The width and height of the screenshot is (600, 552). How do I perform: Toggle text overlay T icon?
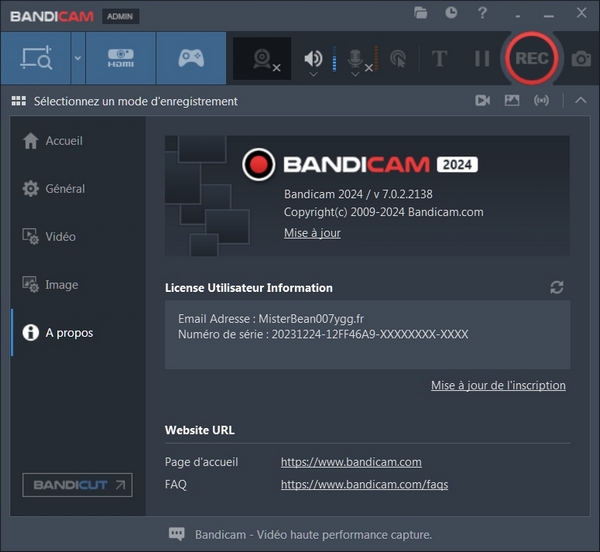pos(439,59)
